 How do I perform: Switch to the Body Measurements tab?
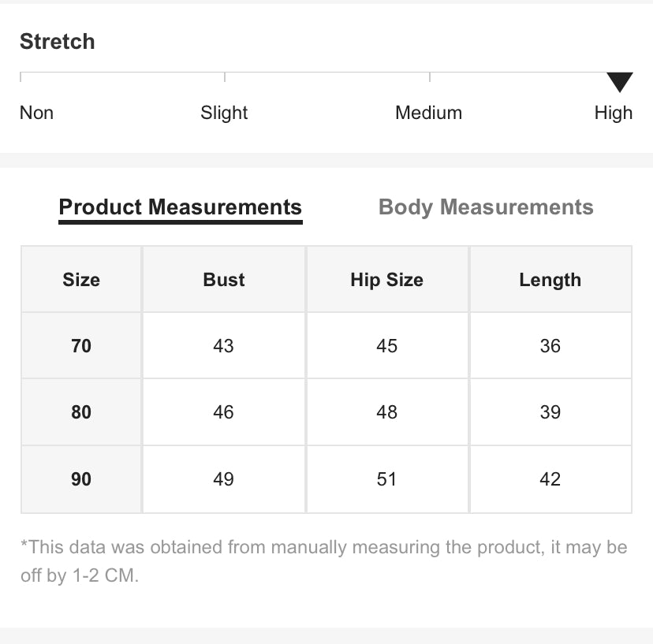(x=486, y=207)
